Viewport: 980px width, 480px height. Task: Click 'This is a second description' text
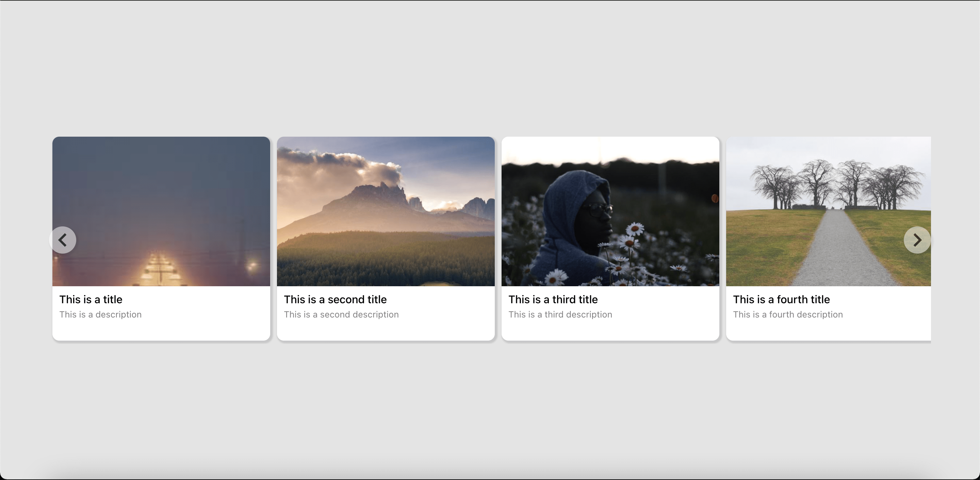pos(341,315)
